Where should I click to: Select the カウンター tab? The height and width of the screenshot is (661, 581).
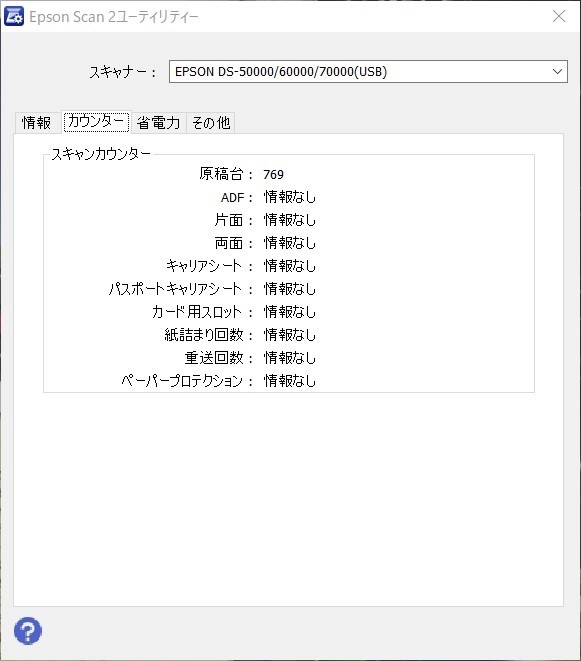(96, 122)
